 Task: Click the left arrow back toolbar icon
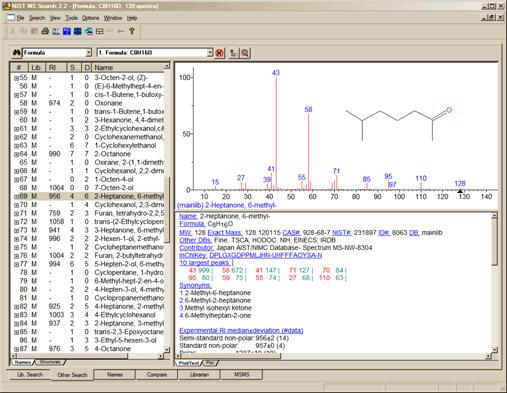(121, 31)
